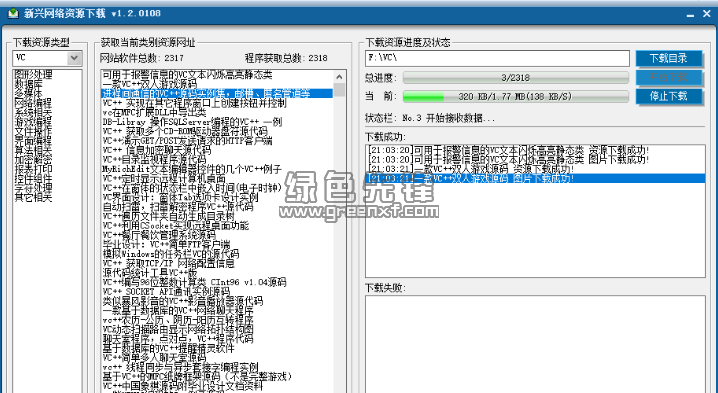The image size is (718, 393).
Task: Click the 3/2318 total progress bar
Action: pyautogui.click(x=516, y=77)
